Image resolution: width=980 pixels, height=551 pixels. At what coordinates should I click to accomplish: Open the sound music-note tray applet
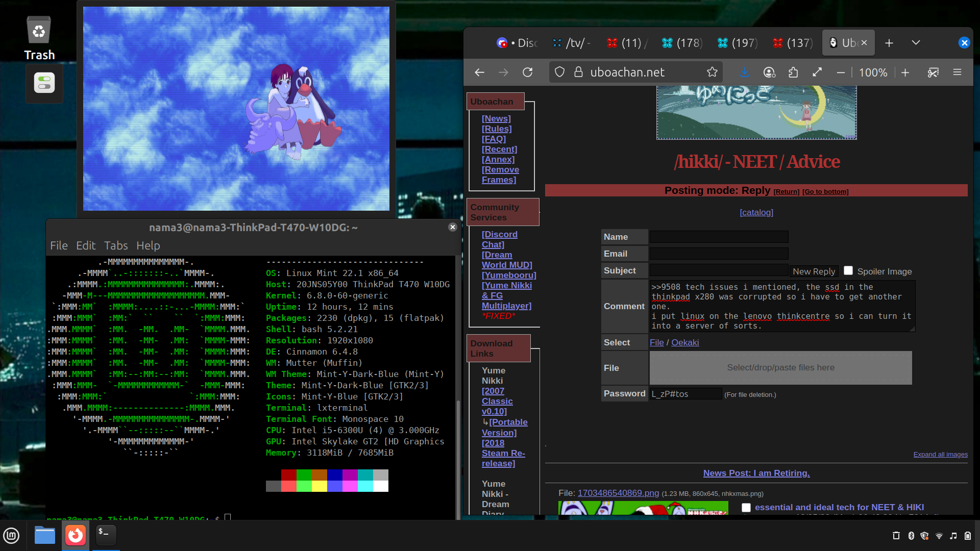tap(953, 536)
